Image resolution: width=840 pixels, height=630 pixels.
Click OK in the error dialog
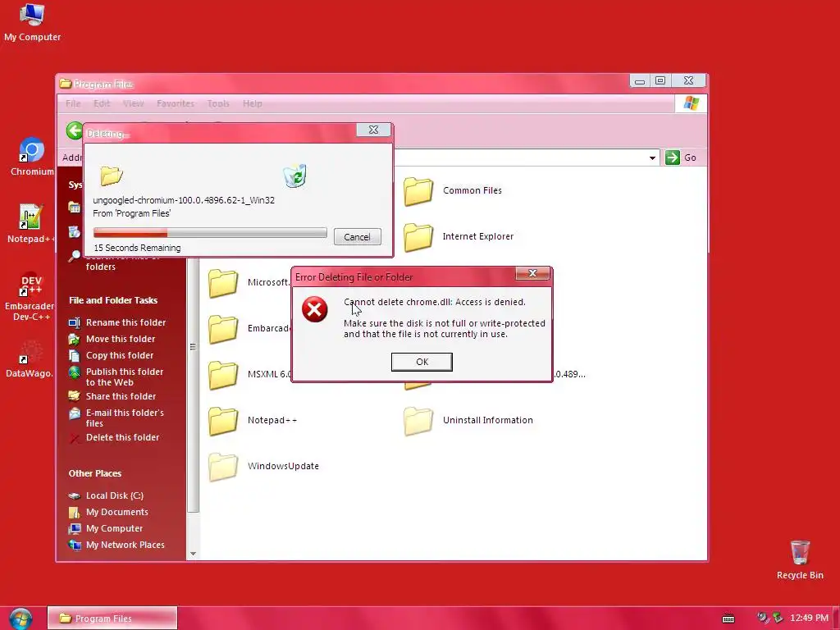422,362
